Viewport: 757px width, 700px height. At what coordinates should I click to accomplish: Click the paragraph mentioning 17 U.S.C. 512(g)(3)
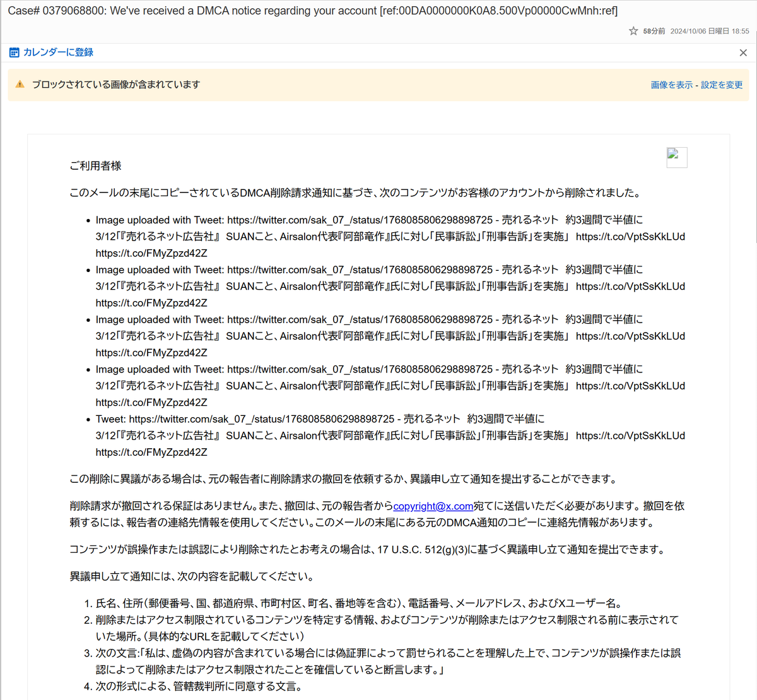coord(368,550)
